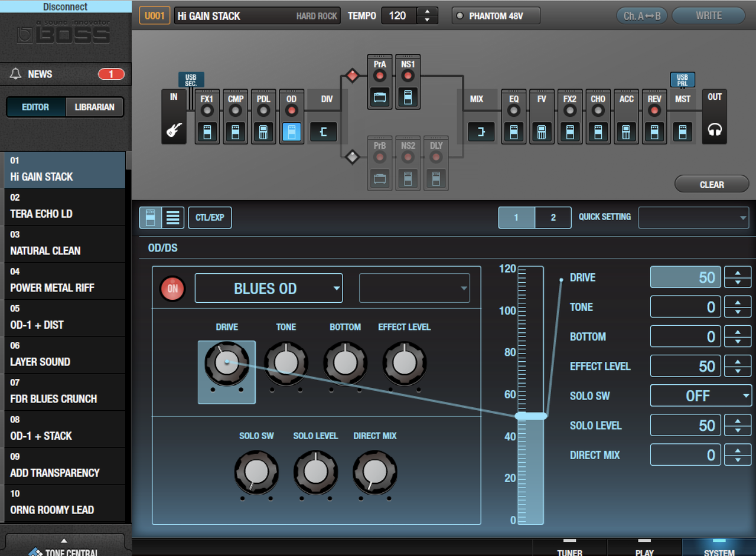Switch to parameter list view icon
This screenshot has height=556, width=756.
(x=173, y=218)
